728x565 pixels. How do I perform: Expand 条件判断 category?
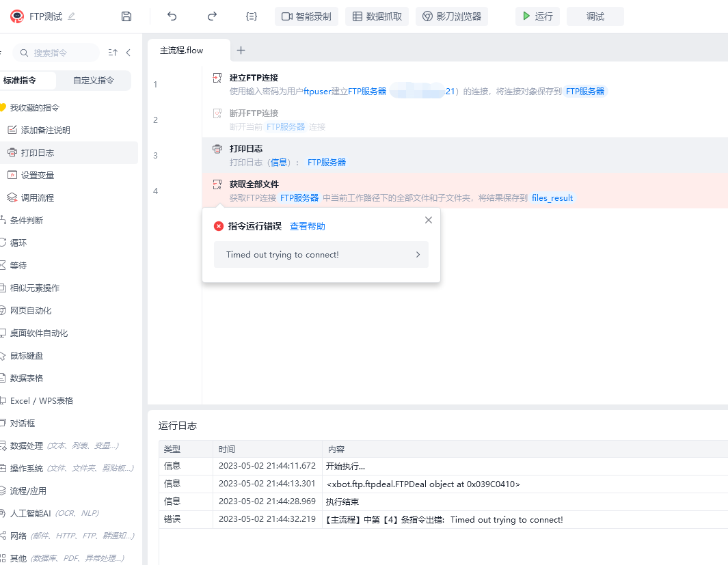point(27,221)
